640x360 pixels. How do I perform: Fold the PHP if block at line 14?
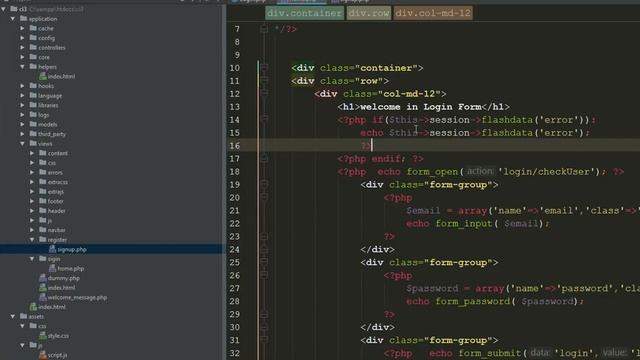264,120
